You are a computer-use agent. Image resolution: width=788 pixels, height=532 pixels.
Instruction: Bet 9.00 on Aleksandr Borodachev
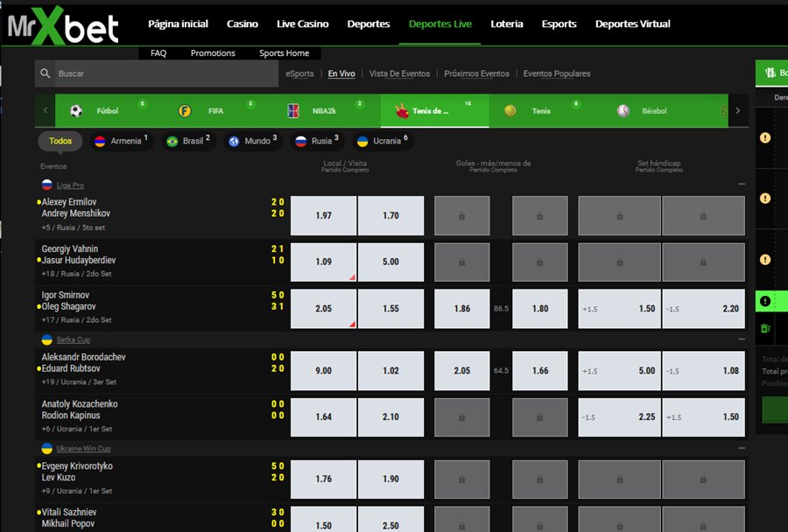[324, 371]
